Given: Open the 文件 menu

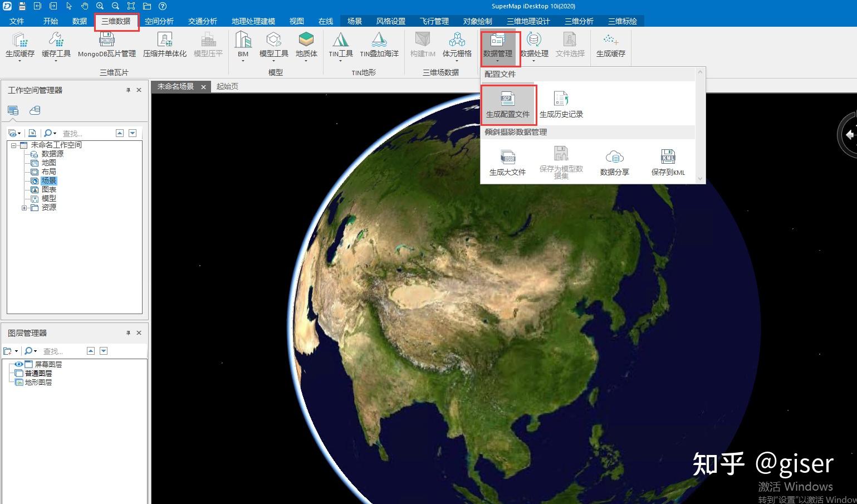Looking at the screenshot, I should click(17, 21).
